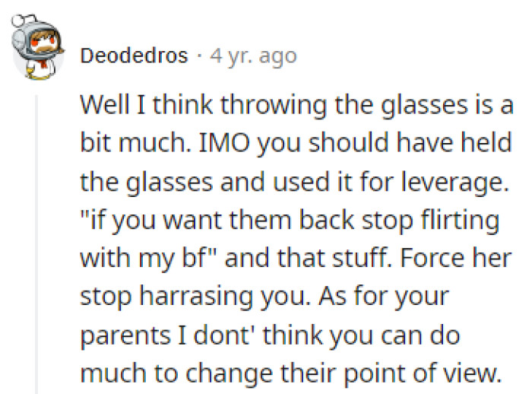Click the word "change" in the last line
The height and width of the screenshot is (394, 532).
[x=230, y=373]
